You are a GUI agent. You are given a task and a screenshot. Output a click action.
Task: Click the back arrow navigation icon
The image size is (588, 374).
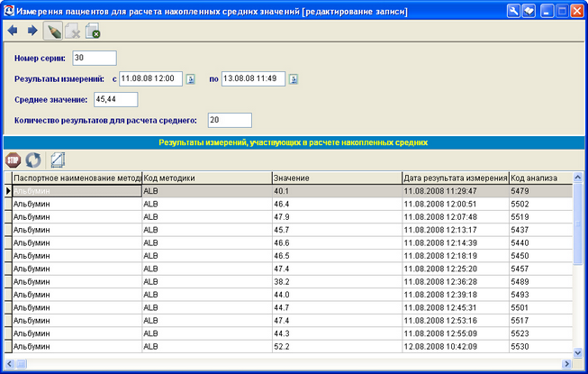12,32
